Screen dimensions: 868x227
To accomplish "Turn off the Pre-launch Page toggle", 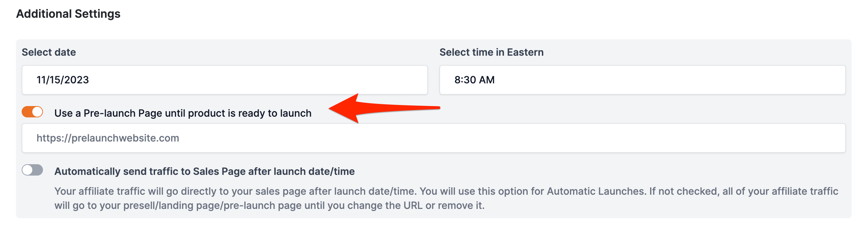I will pos(32,112).
